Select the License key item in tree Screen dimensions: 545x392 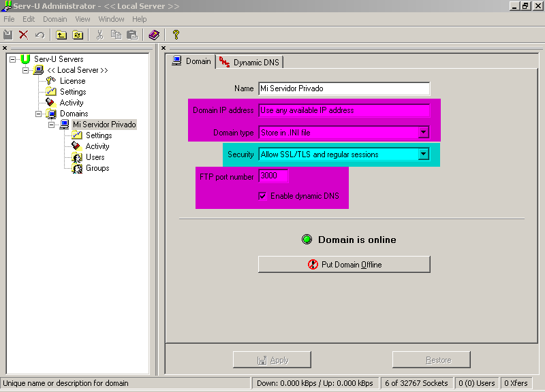72,81
